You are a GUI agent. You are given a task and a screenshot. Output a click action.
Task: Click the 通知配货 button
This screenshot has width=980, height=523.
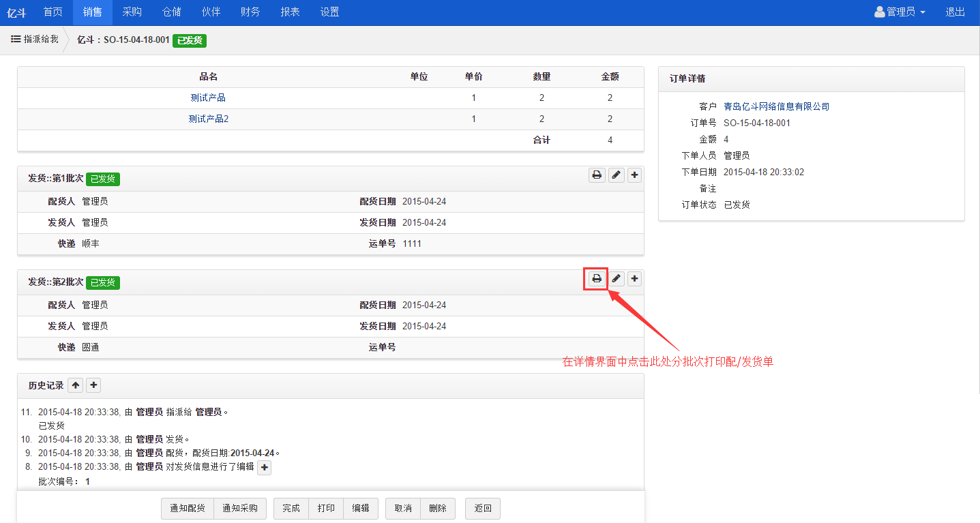(188, 509)
